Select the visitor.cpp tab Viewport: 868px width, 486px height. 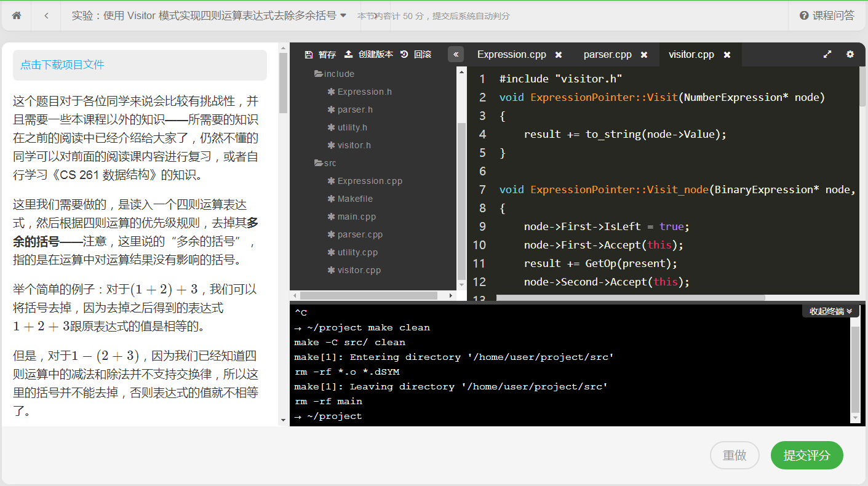tap(691, 54)
